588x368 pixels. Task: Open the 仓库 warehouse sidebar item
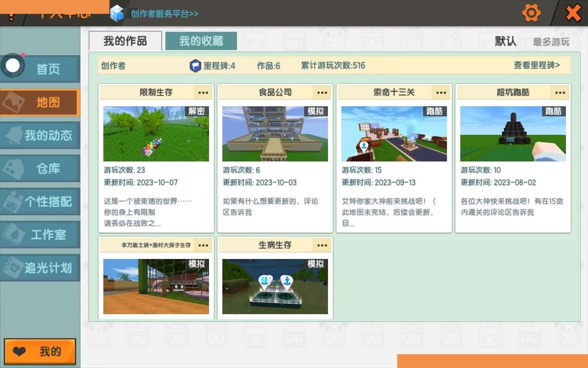pyautogui.click(x=40, y=169)
